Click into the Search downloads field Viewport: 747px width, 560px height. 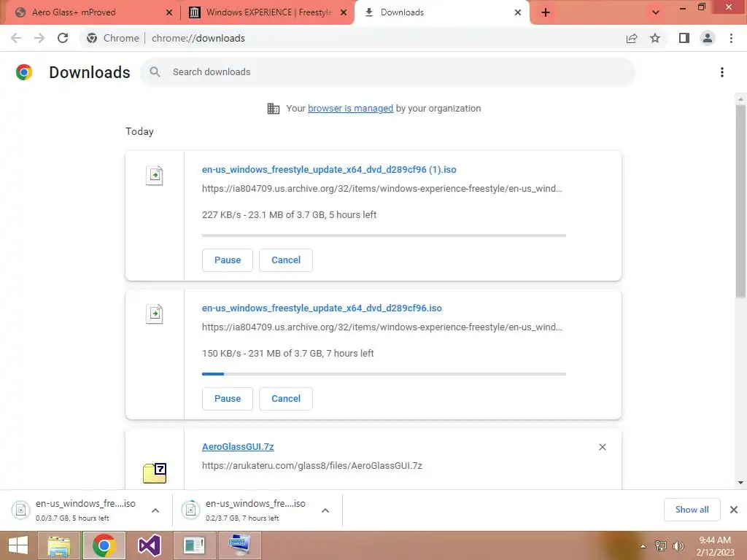click(388, 72)
